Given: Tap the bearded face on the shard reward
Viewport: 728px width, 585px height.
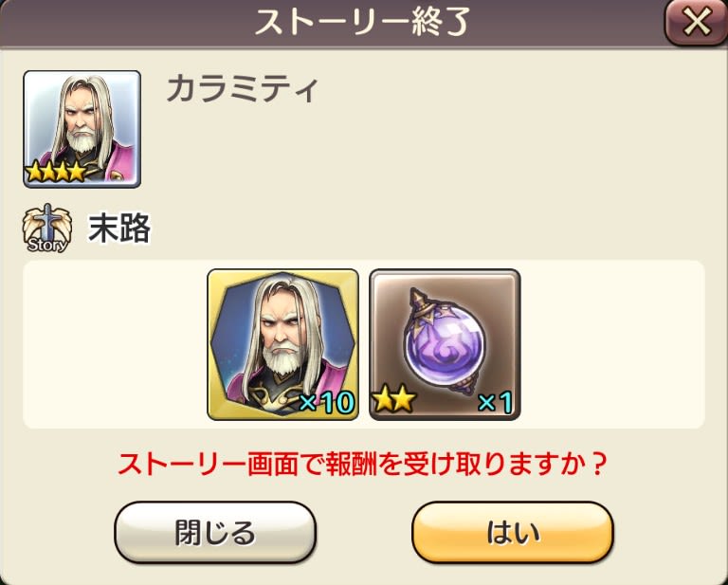Looking at the screenshot, I should tap(283, 336).
